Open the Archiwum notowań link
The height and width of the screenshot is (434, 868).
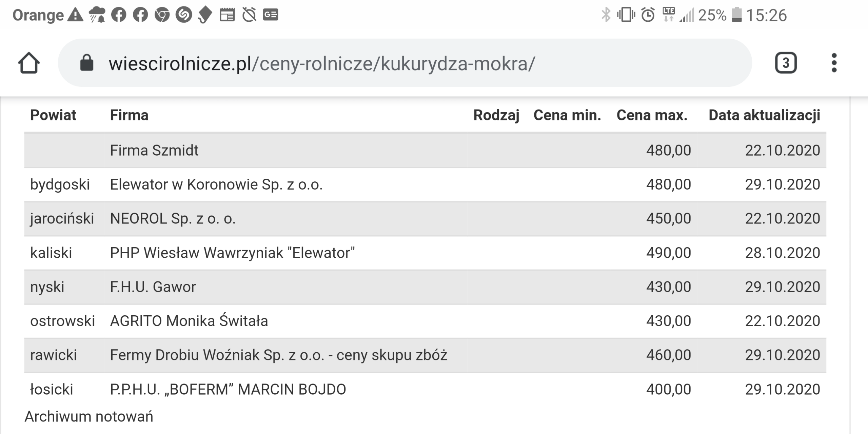pos(89,417)
